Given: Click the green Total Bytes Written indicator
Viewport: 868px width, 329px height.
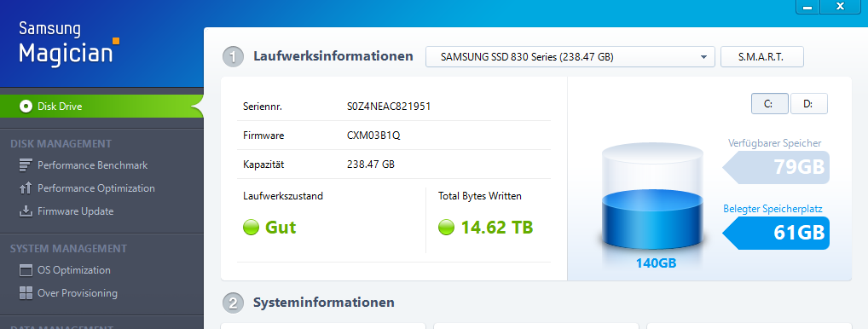Looking at the screenshot, I should click(x=446, y=228).
